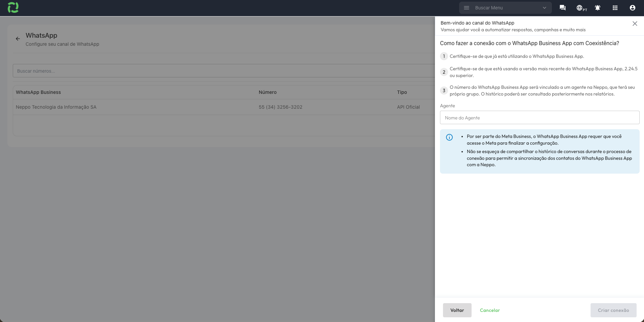
Task: Open the hamburger menu icon
Action: [x=467, y=8]
